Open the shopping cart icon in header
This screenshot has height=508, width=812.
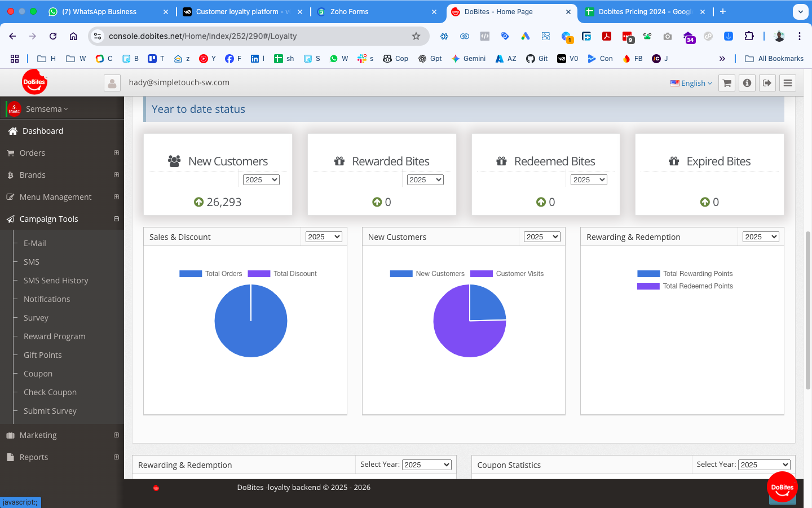click(x=727, y=83)
